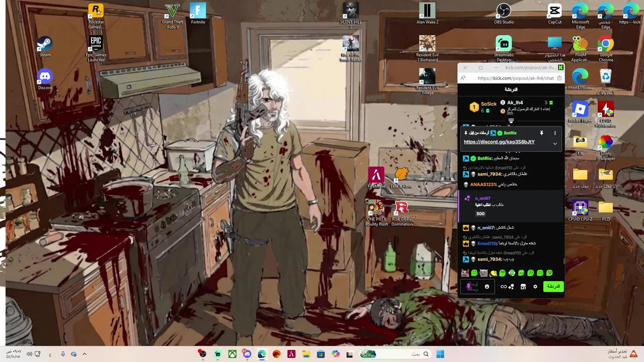Open ONE PIECE Bounty Rush icon
The height and width of the screenshot is (362, 644).
(376, 213)
